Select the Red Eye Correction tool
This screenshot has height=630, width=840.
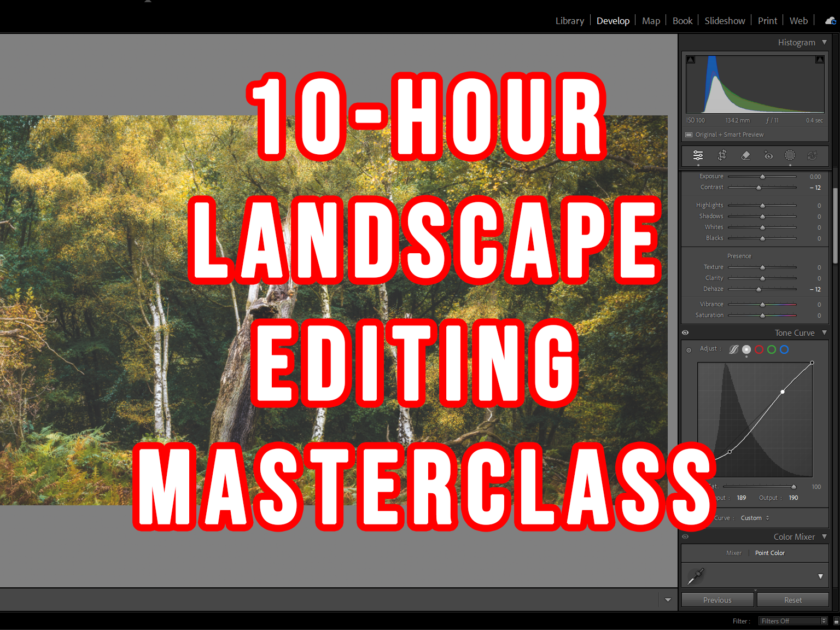[768, 156]
